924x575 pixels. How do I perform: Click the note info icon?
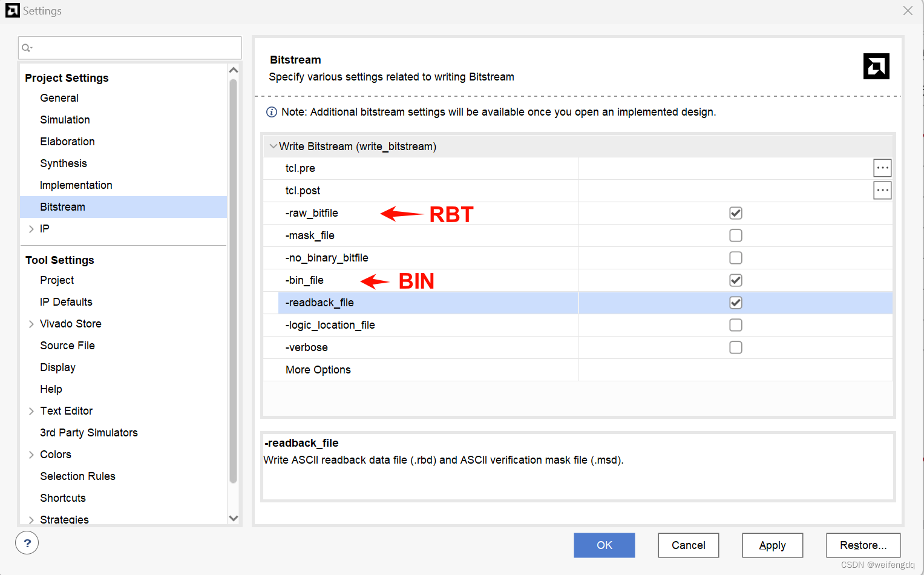pos(272,112)
